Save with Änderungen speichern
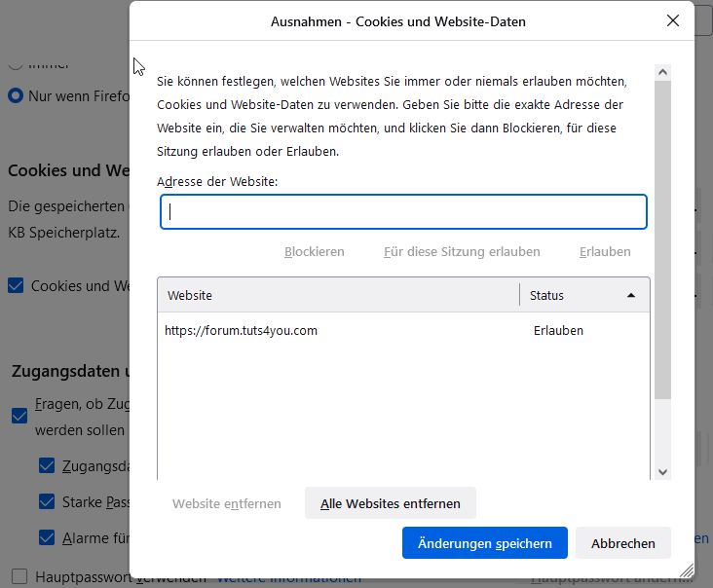The height and width of the screenshot is (588, 713). (484, 543)
